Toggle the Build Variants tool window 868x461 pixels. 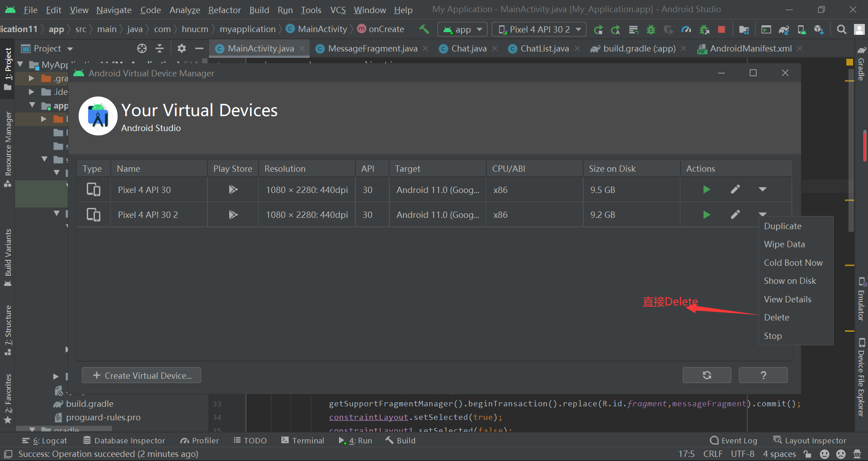8,258
